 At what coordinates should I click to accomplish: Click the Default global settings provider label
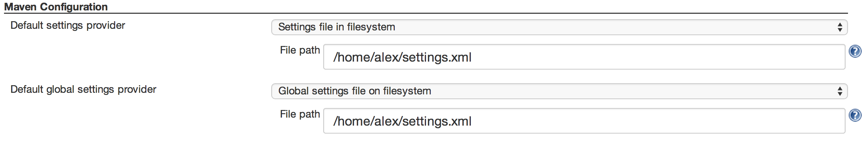[x=83, y=90]
